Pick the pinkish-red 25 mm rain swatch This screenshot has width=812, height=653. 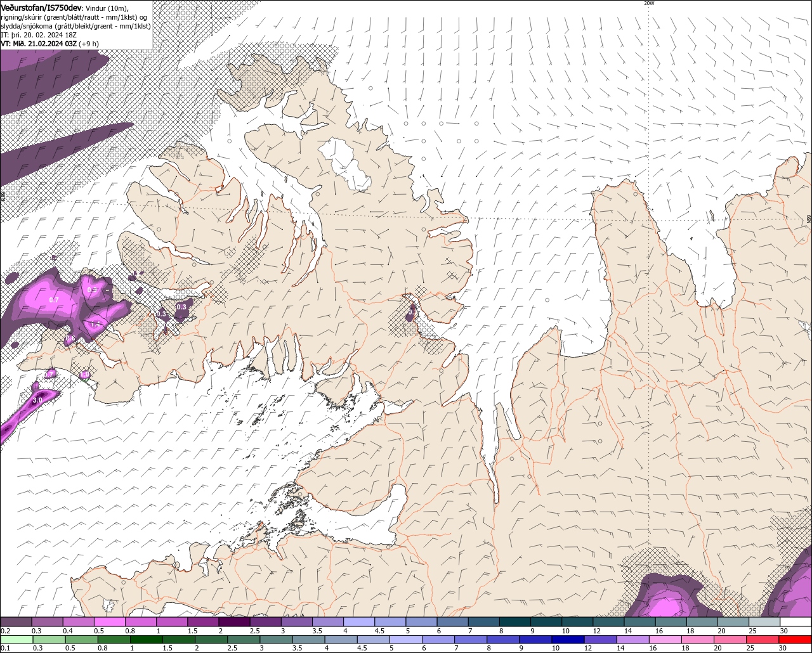point(763,639)
